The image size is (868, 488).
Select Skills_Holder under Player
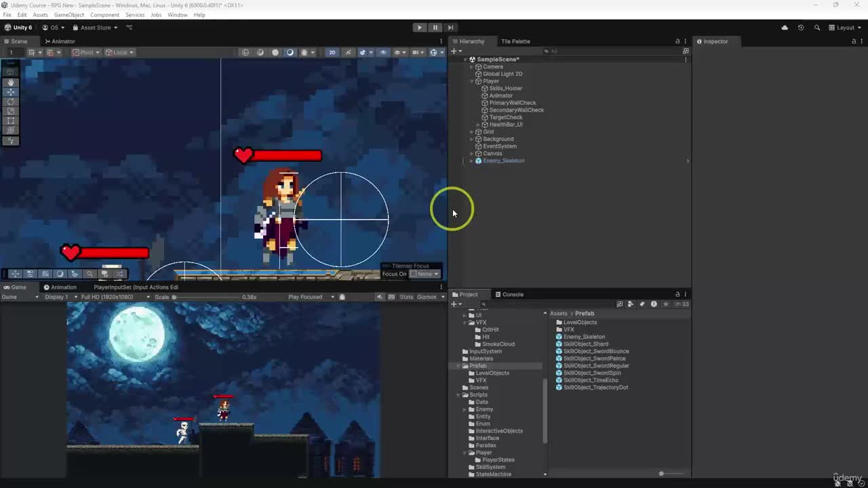505,89
